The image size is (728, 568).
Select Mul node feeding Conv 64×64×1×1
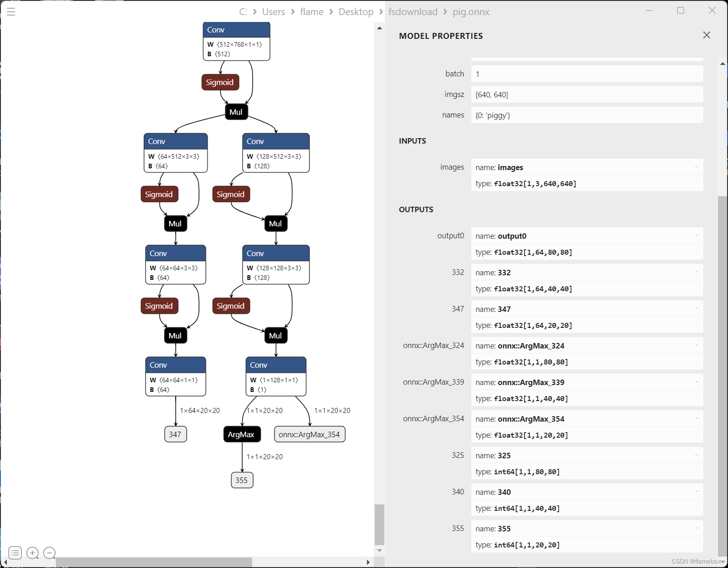click(176, 336)
